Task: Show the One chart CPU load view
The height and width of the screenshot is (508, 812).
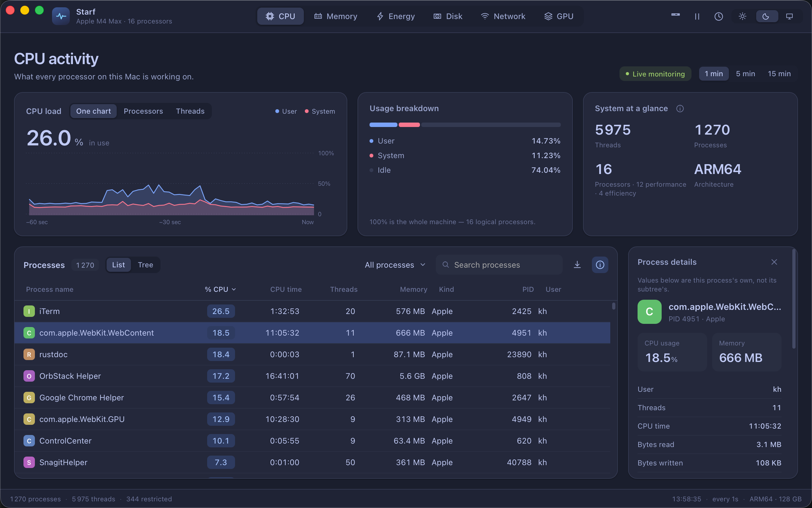Action: [93, 111]
